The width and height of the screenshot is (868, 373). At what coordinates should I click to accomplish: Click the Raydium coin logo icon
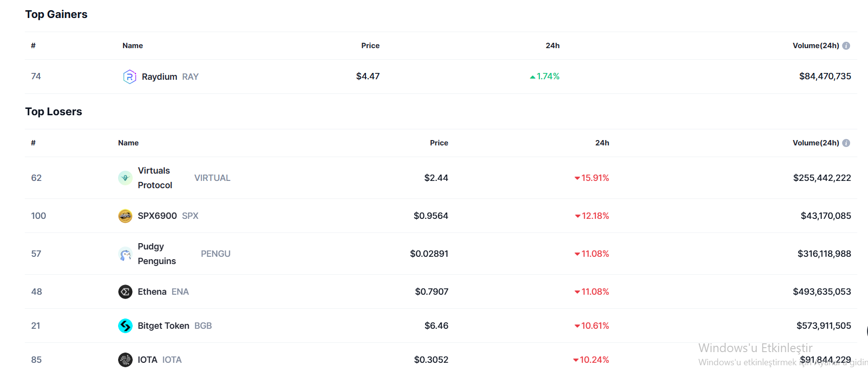pyautogui.click(x=129, y=76)
